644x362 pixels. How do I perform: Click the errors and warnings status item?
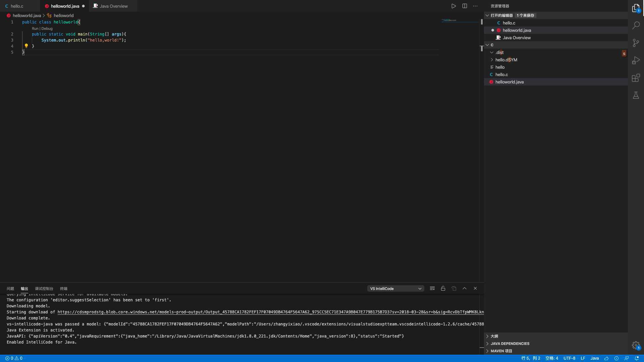[14, 358]
